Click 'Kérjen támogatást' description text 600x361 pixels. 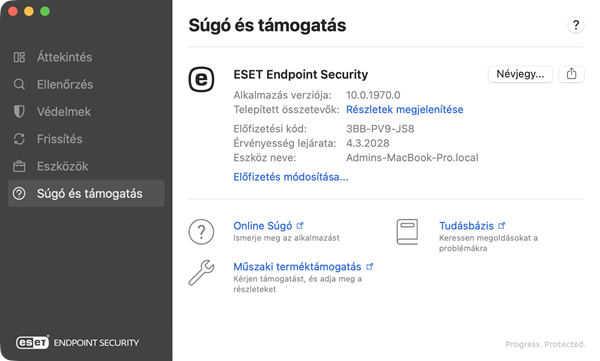pos(298,284)
